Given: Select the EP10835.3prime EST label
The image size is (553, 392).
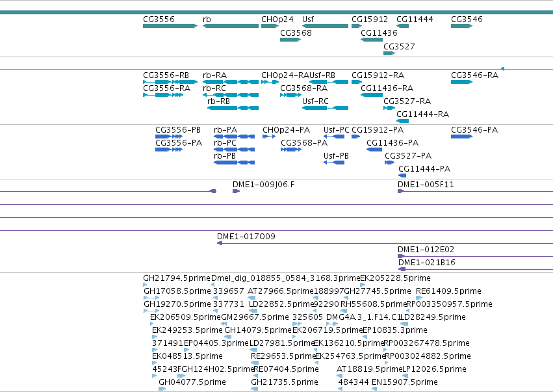Looking at the screenshot, I should pyautogui.click(x=395, y=331).
